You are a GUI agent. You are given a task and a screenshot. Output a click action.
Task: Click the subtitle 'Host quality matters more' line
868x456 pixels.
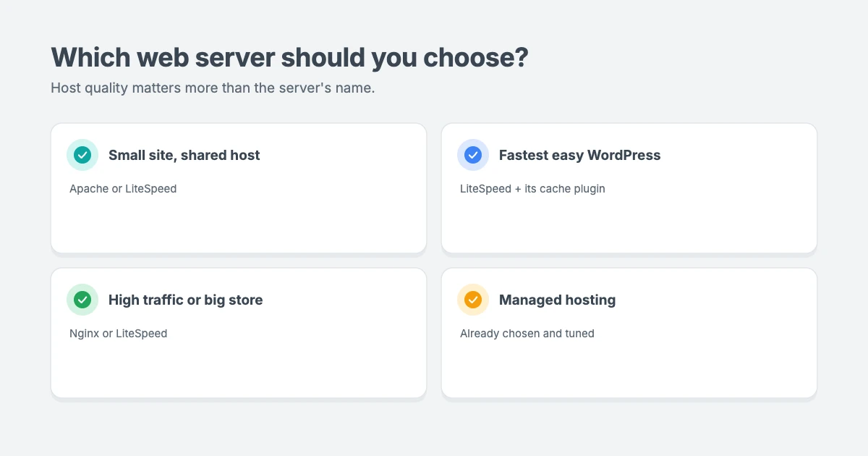coord(213,88)
